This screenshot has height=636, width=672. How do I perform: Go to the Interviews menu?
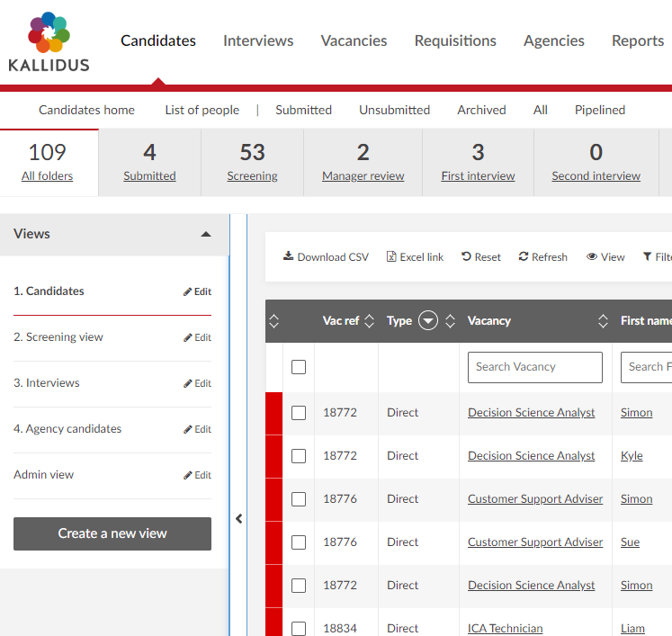pyautogui.click(x=258, y=40)
